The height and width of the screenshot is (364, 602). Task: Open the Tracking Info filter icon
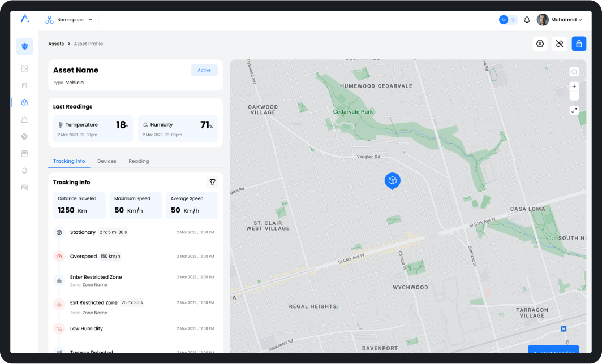tap(212, 182)
